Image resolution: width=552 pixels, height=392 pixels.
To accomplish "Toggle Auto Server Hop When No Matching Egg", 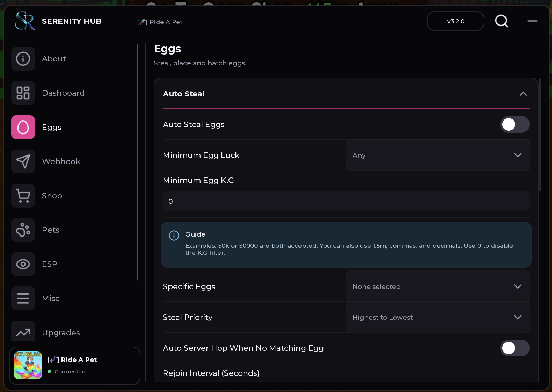I will (x=515, y=348).
